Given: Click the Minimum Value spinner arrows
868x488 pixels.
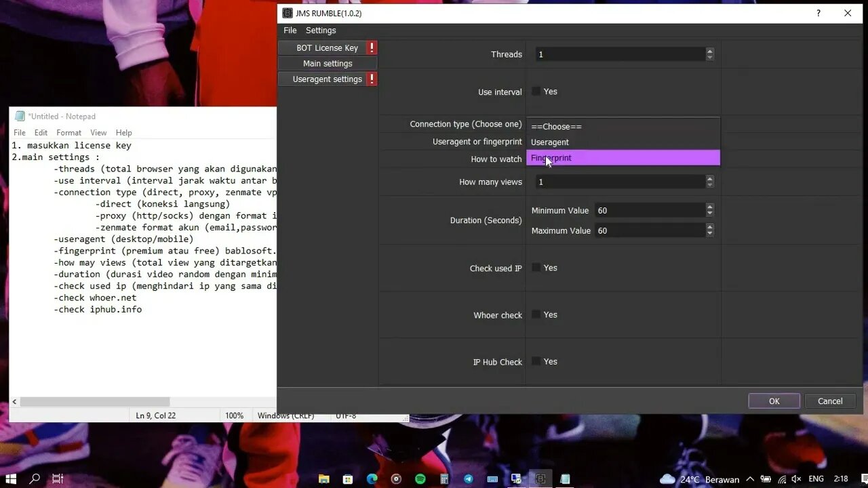Looking at the screenshot, I should click(x=709, y=210).
